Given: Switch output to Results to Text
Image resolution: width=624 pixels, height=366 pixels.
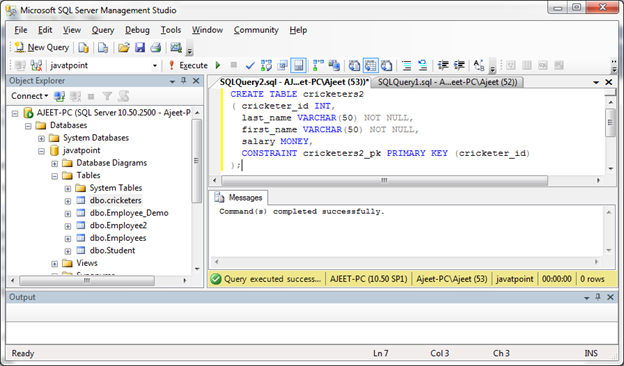Looking at the screenshot, I should tap(354, 65).
